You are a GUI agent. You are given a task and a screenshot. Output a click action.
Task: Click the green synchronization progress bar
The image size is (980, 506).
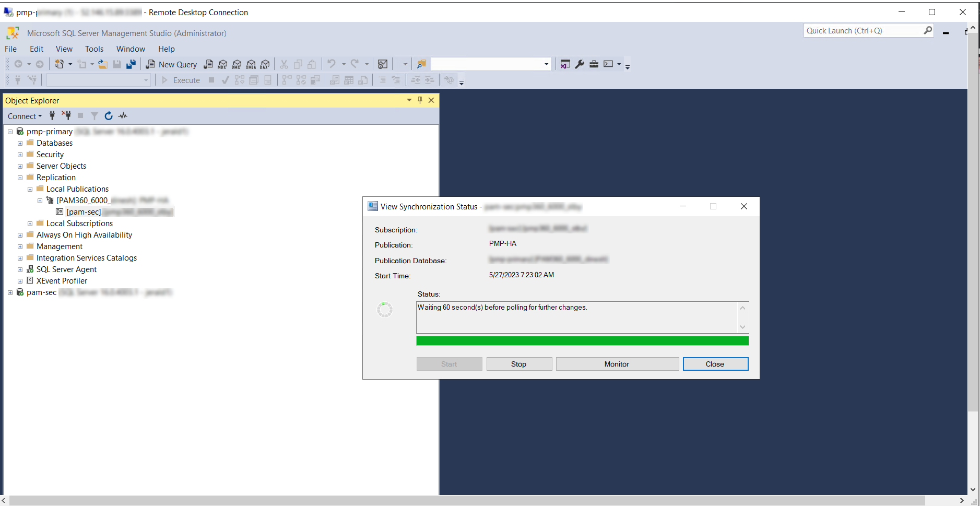click(x=582, y=341)
